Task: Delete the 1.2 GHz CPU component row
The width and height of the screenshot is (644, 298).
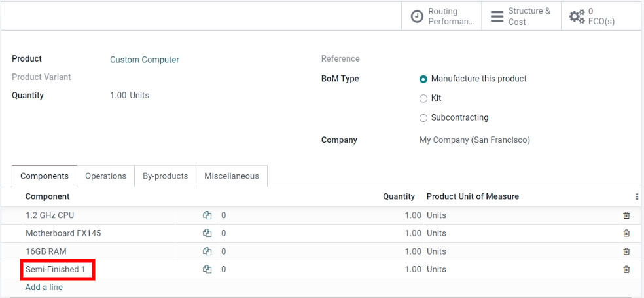Action: [626, 215]
